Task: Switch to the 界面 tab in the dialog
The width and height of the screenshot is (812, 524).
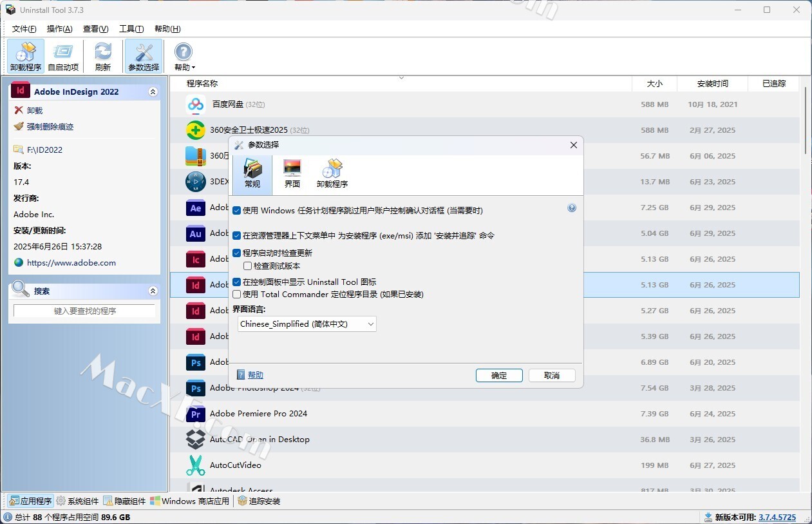Action: click(292, 174)
